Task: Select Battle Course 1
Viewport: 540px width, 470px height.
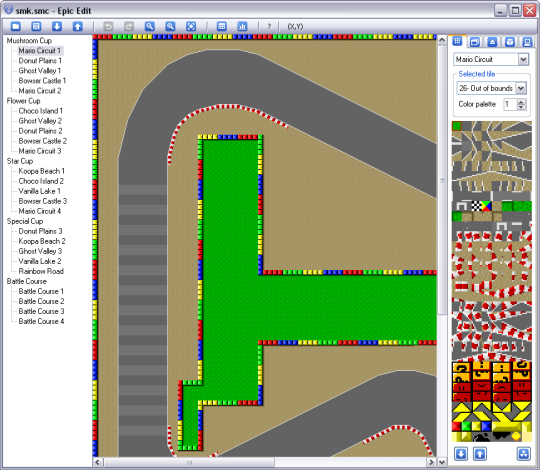Action: pyautogui.click(x=41, y=291)
